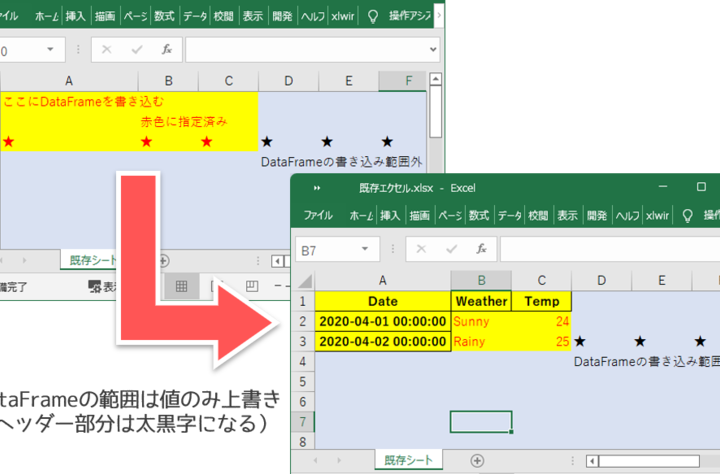Click the yellow Weather header cell
720x474 pixels.
(x=481, y=301)
